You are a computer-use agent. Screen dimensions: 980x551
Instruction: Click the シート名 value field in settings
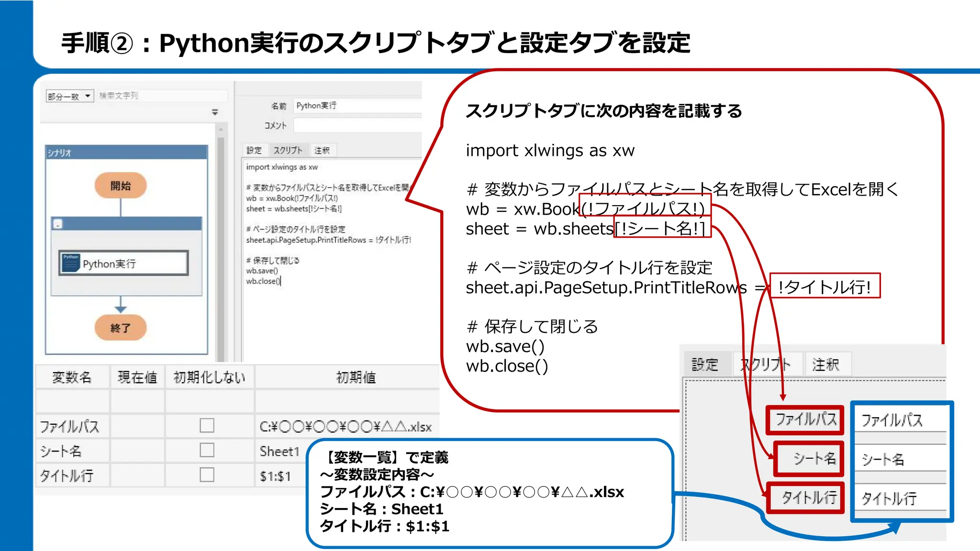tap(901, 459)
